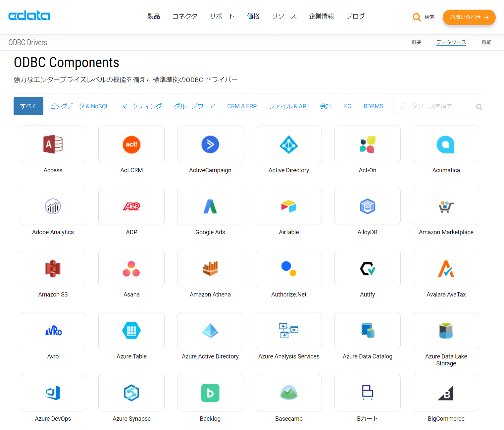Viewport: 504px width, 430px height.
Task: Select the Avalara AvaTax icon
Action: (x=446, y=269)
